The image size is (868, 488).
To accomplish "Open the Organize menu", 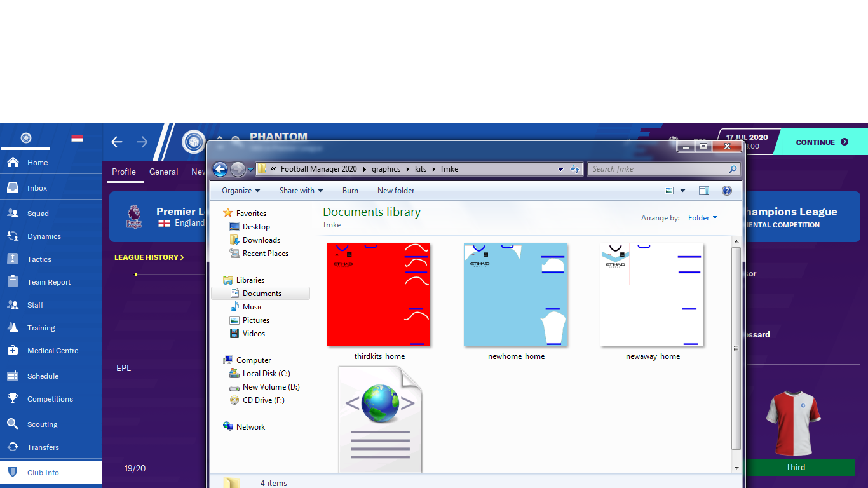I will tap(241, 191).
